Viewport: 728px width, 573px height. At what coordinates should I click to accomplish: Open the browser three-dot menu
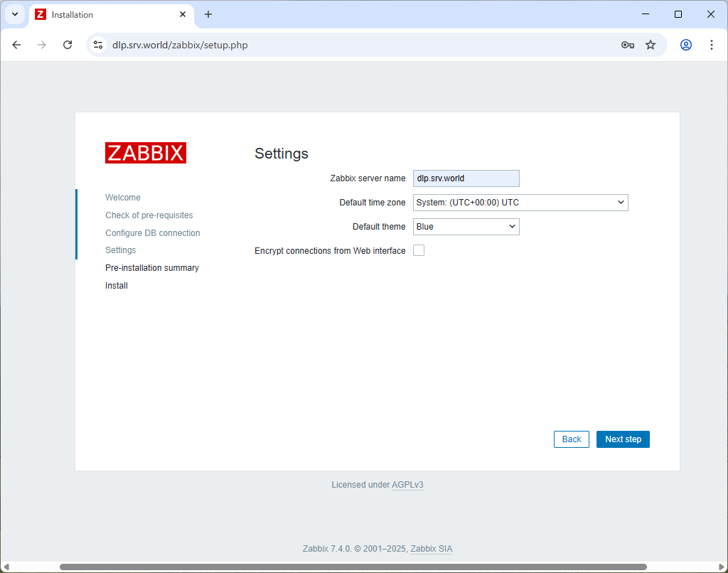(712, 44)
